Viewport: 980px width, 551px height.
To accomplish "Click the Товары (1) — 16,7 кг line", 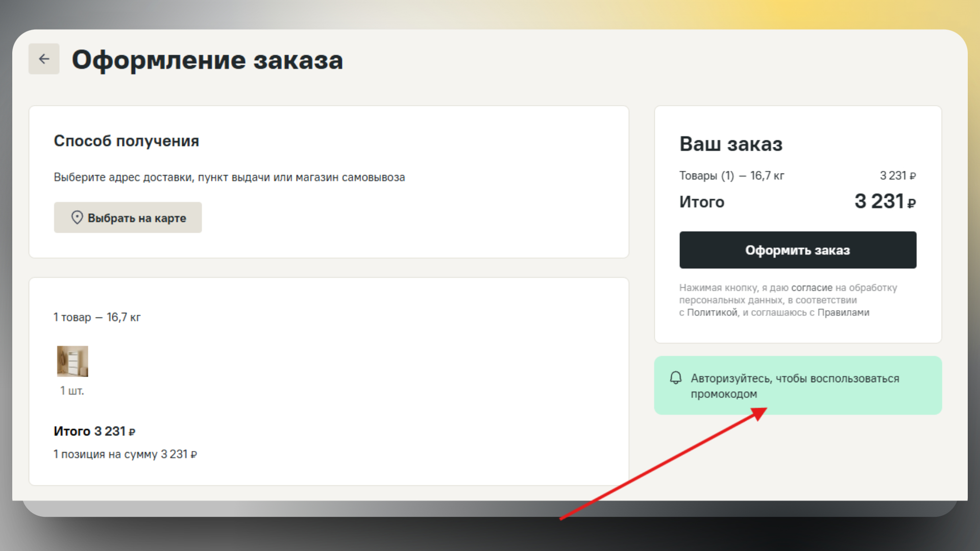I will pos(731,176).
